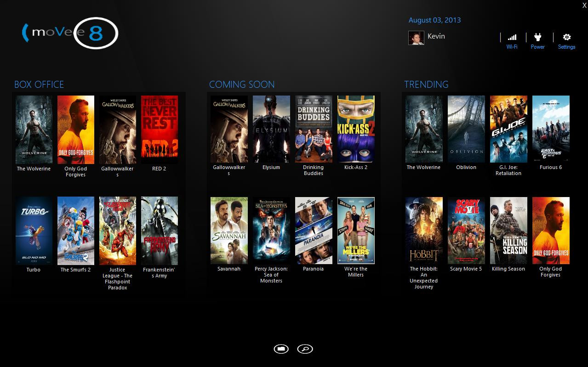
Task: Open The Wolverine poster in Trending
Action: pyautogui.click(x=424, y=129)
